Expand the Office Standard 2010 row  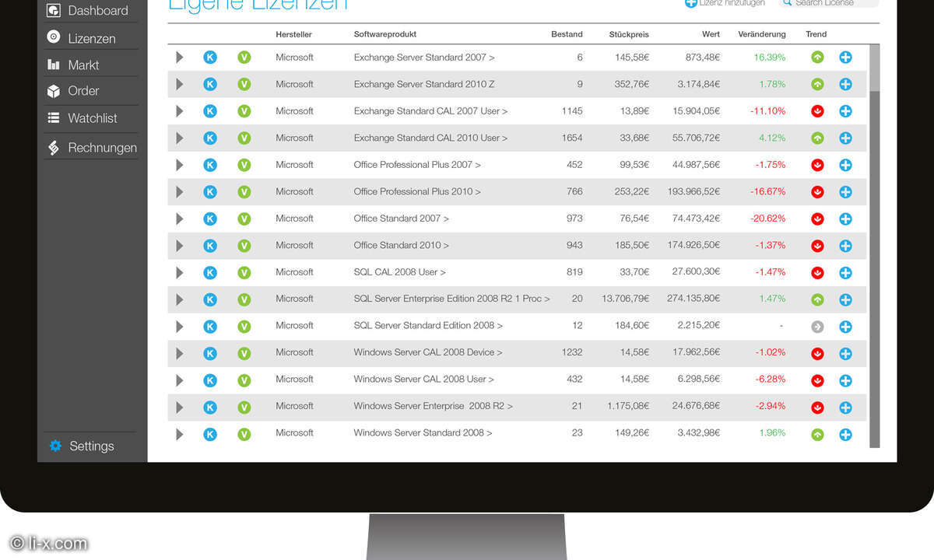click(180, 246)
